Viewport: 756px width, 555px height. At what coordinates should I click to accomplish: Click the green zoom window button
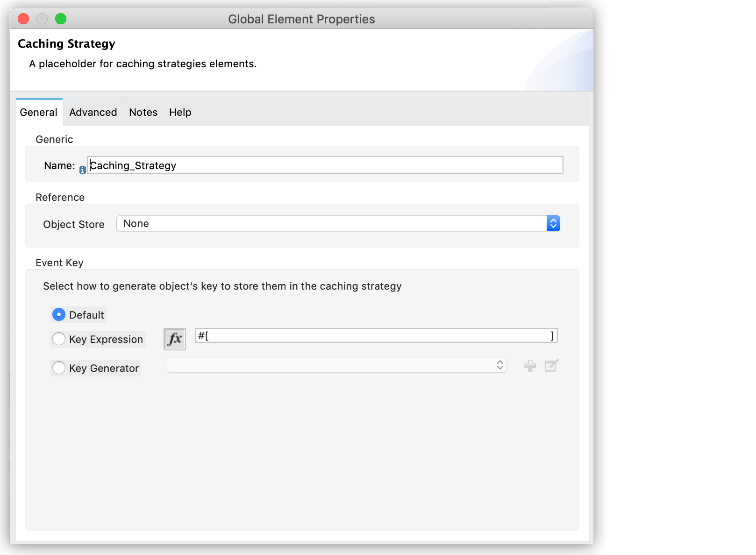(60, 19)
